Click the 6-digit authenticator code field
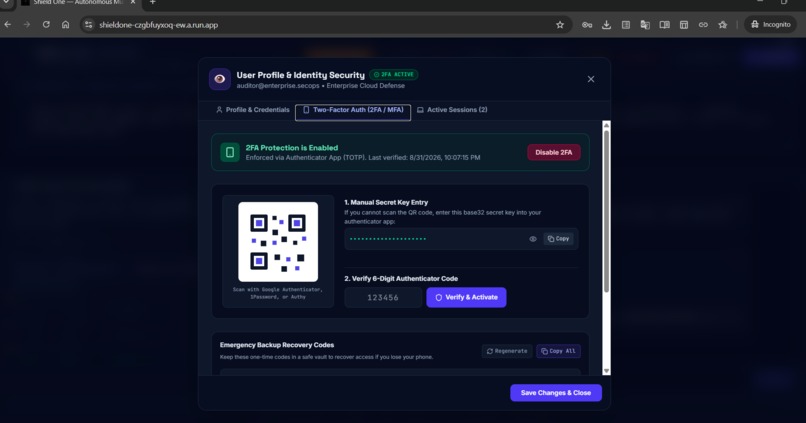806x423 pixels. 383,298
